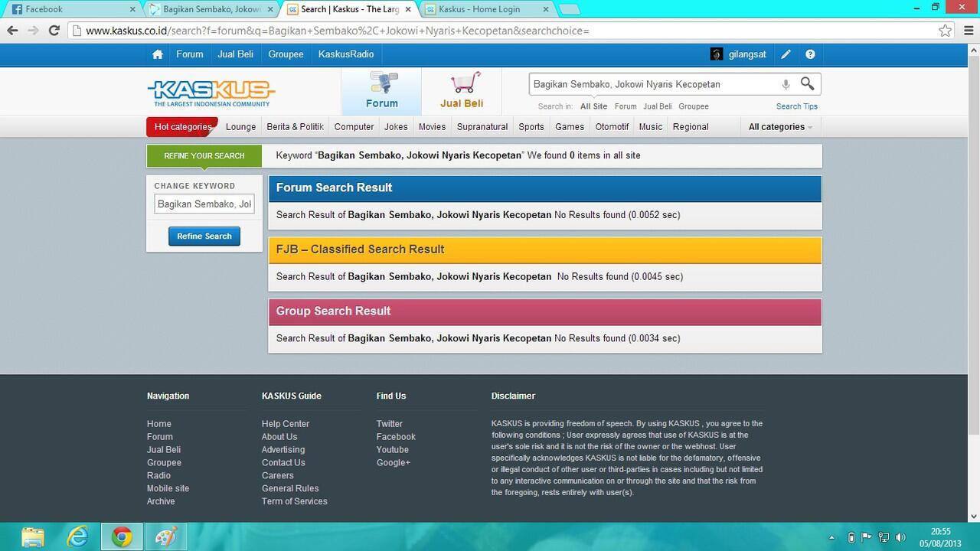The width and height of the screenshot is (980, 551).
Task: Open Term of Services footer link
Action: (295, 501)
